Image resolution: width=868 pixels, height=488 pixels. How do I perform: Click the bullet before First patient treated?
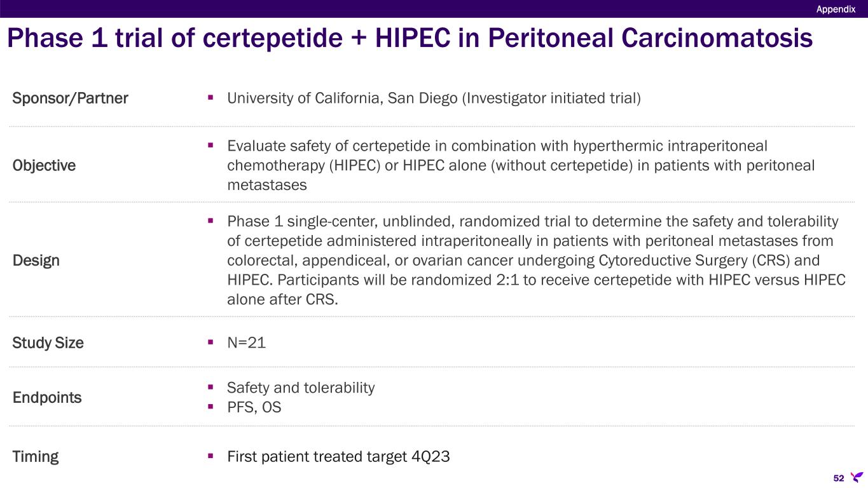pyautogui.click(x=212, y=457)
